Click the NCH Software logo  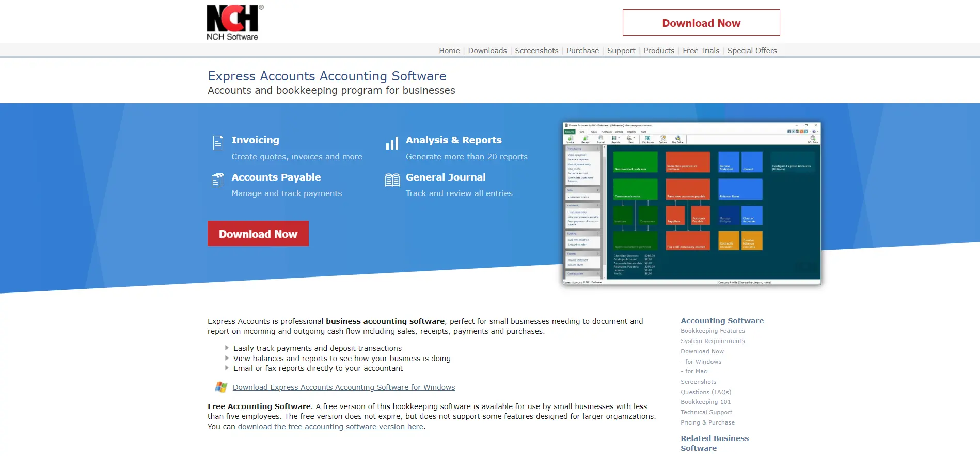point(235,22)
